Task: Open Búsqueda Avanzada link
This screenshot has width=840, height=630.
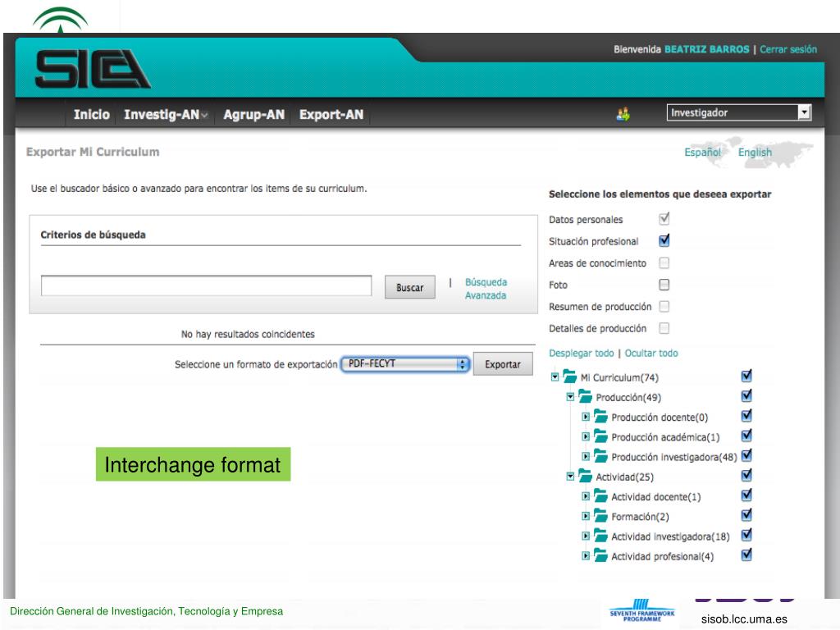Action: pyautogui.click(x=486, y=288)
